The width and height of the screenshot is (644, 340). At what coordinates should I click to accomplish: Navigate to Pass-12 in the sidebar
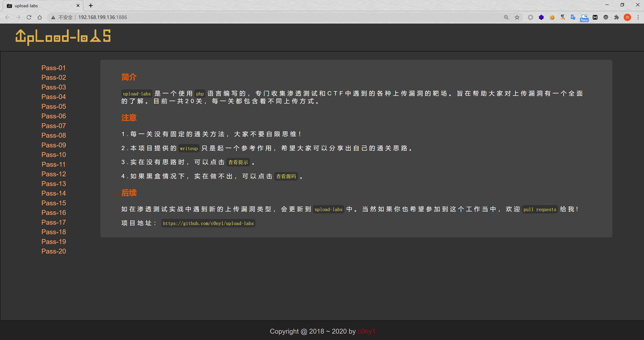pyautogui.click(x=53, y=174)
